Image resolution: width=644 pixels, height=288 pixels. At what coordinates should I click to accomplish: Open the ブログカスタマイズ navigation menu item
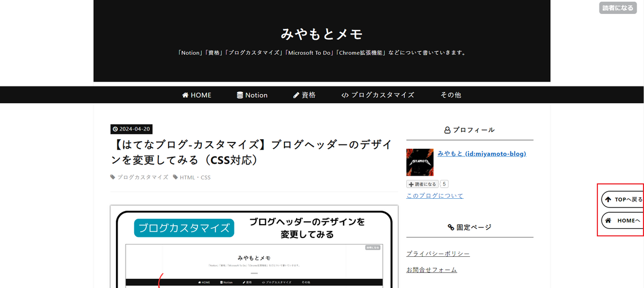click(x=378, y=95)
